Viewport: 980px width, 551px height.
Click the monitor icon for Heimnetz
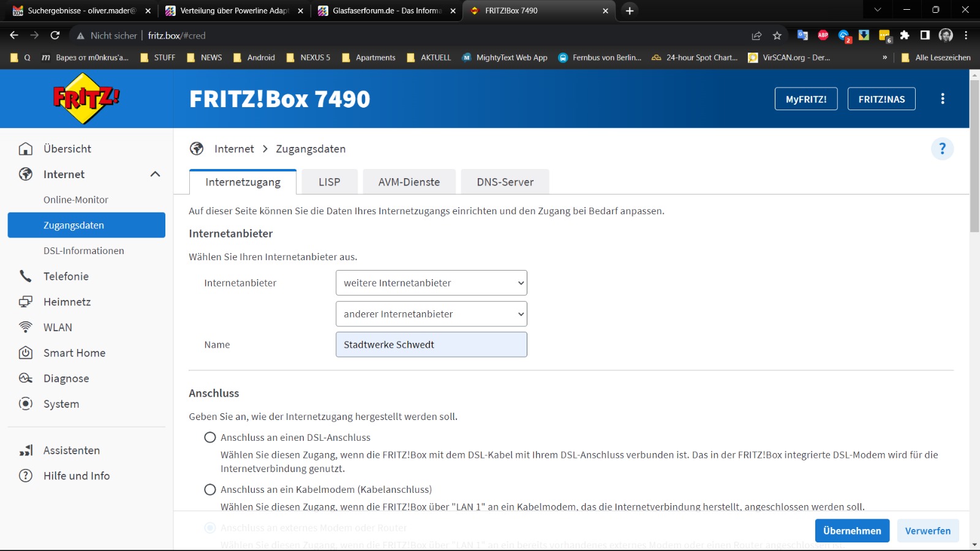point(26,302)
